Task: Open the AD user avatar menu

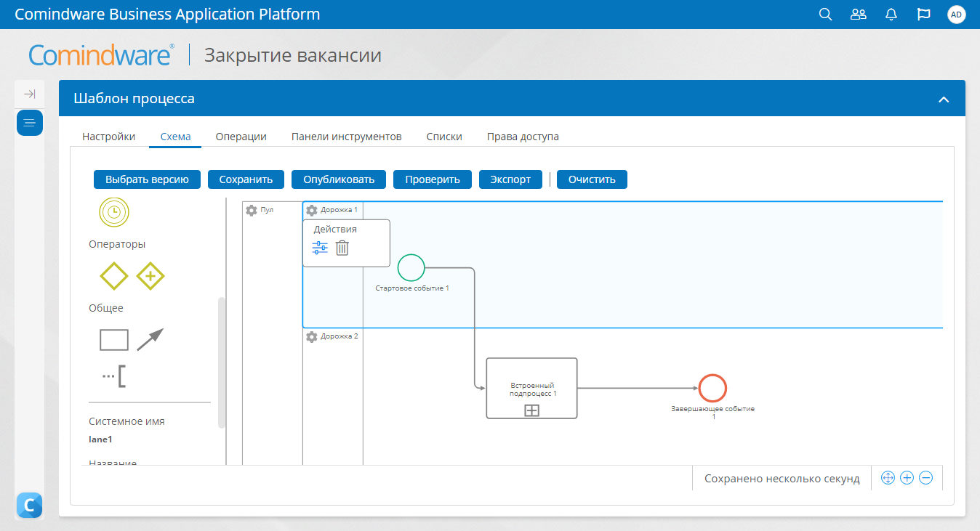Action: click(x=957, y=15)
